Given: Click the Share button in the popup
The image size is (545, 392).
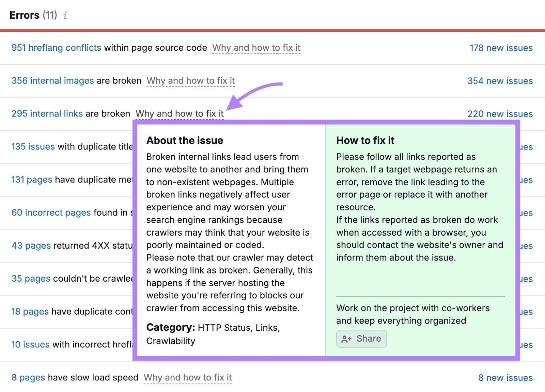Looking at the screenshot, I should pyautogui.click(x=361, y=339).
